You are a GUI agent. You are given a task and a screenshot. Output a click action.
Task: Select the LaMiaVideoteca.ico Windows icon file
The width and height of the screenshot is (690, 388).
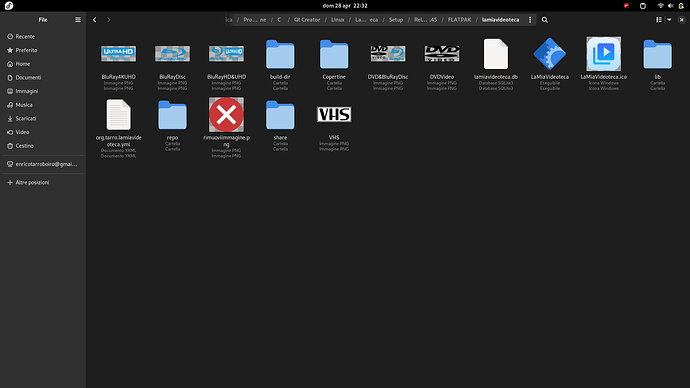(x=604, y=54)
